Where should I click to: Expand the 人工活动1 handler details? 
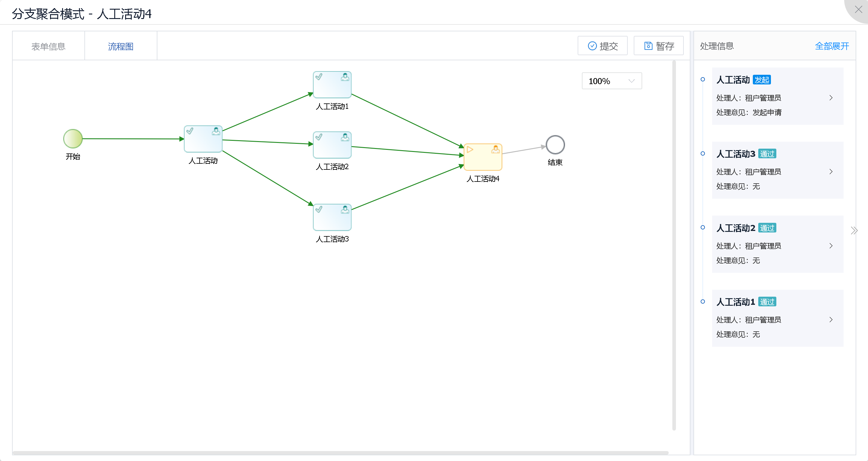click(x=831, y=320)
